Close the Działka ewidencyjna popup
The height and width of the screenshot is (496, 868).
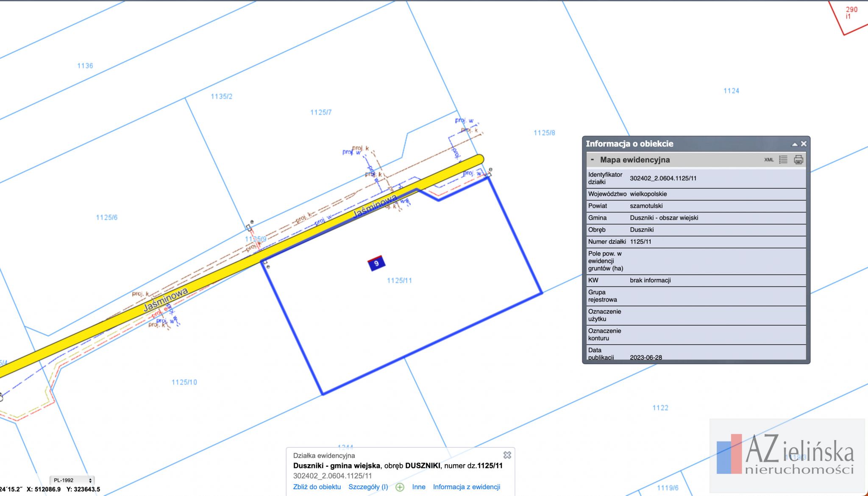click(x=507, y=455)
